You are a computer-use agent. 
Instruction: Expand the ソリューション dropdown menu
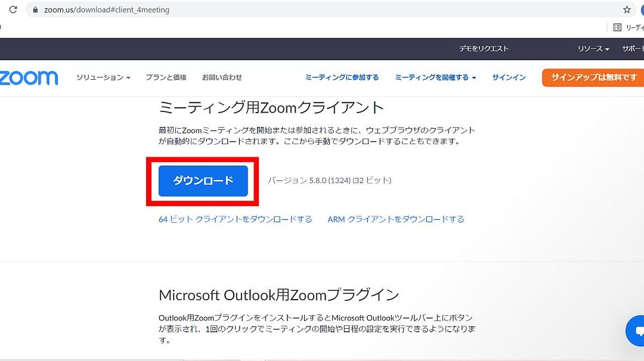point(103,77)
